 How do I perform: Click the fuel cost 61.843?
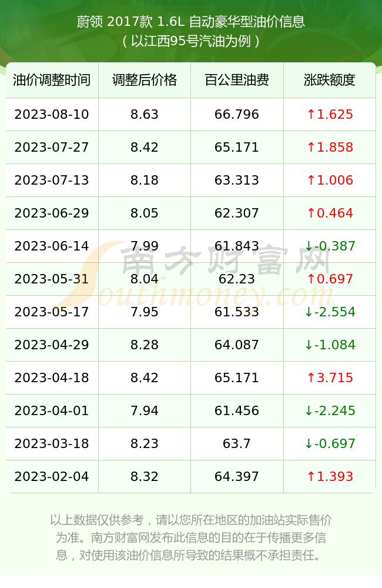pos(237,246)
